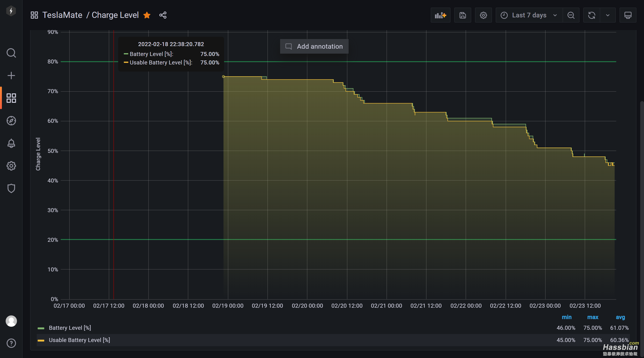Viewport: 644px width, 358px height.
Task: Click the Add annotation button
Action: (314, 46)
